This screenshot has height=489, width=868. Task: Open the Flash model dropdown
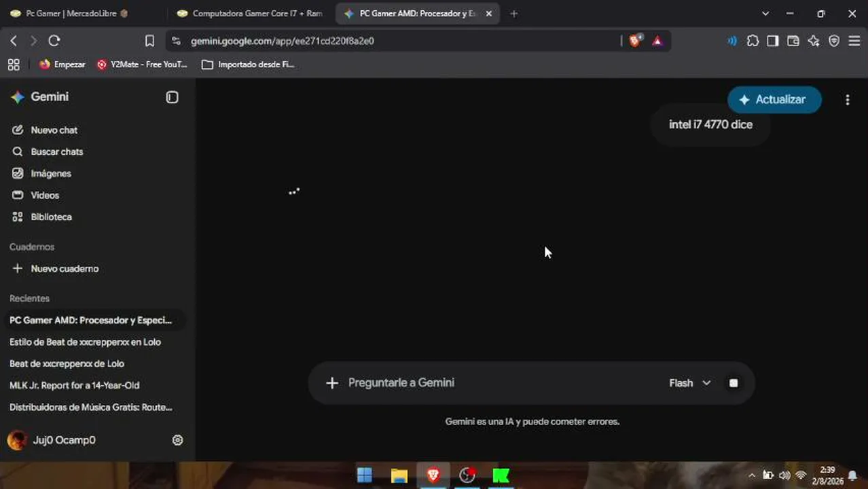[x=690, y=383]
